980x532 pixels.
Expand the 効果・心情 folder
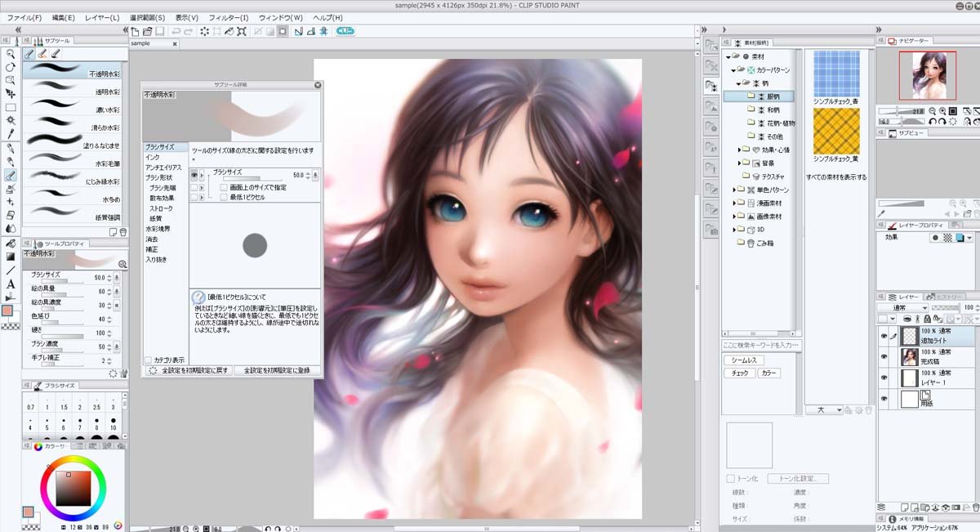(x=739, y=150)
